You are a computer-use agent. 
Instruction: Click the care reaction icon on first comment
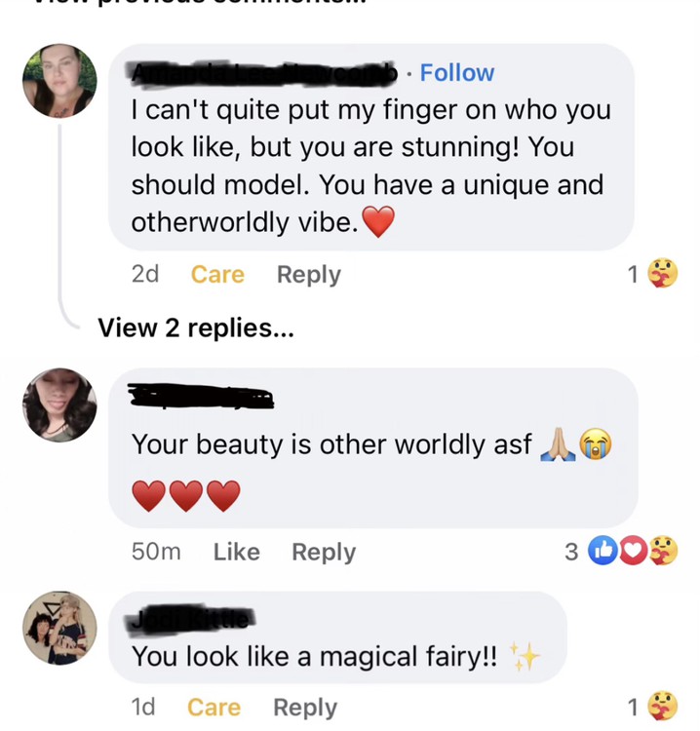click(x=664, y=275)
